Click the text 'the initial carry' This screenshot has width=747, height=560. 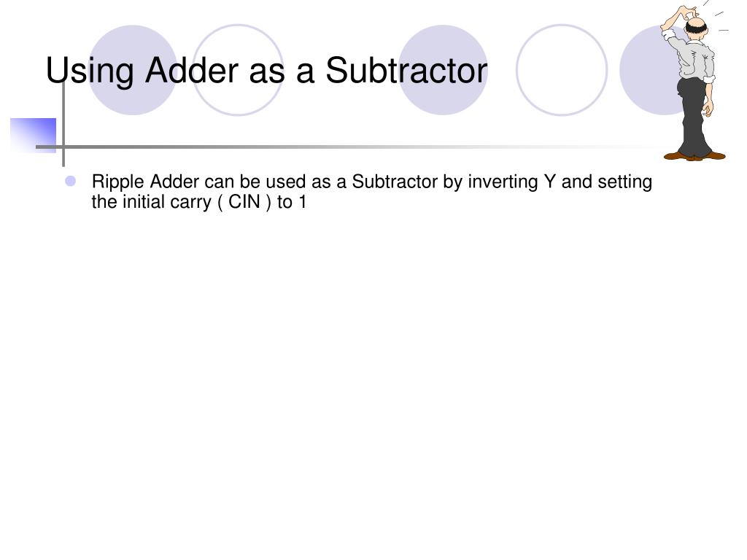pyautogui.click(x=151, y=202)
